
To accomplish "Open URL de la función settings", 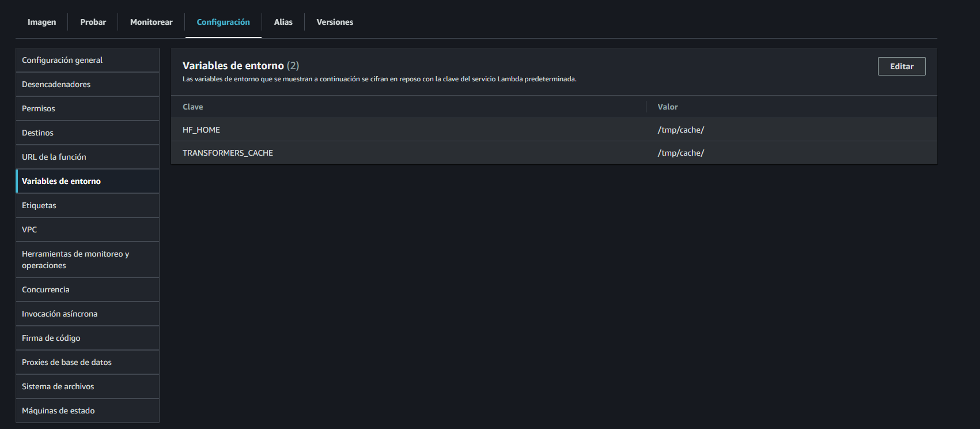I will tap(54, 157).
